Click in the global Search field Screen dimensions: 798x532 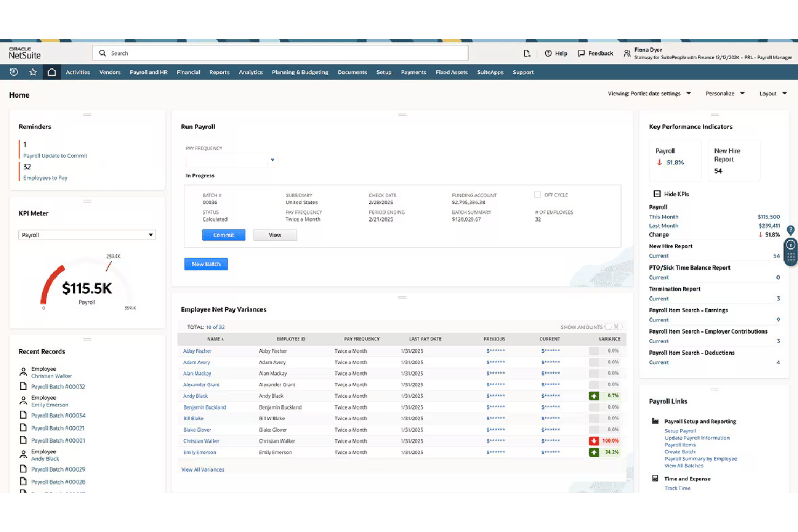click(x=280, y=53)
